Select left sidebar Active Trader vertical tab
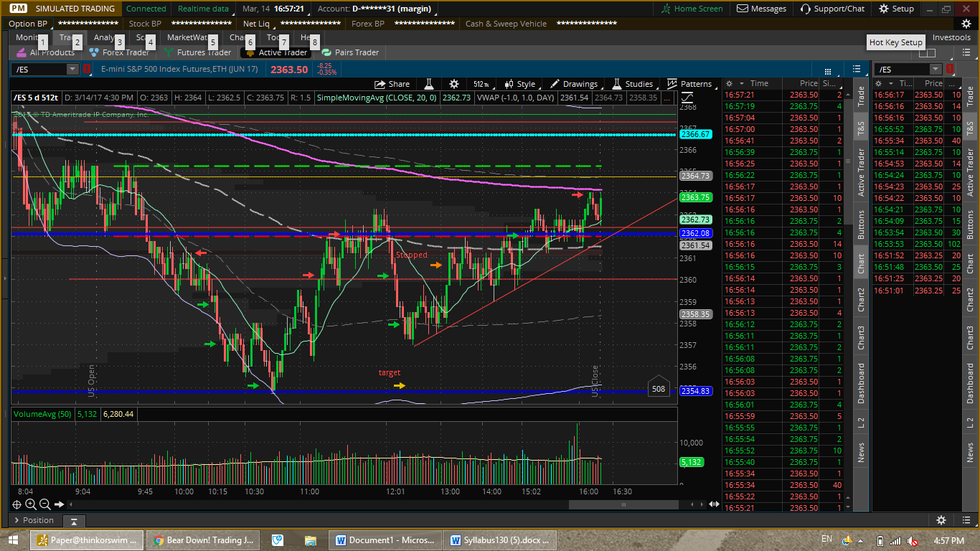This screenshot has width=980, height=551. (x=862, y=172)
